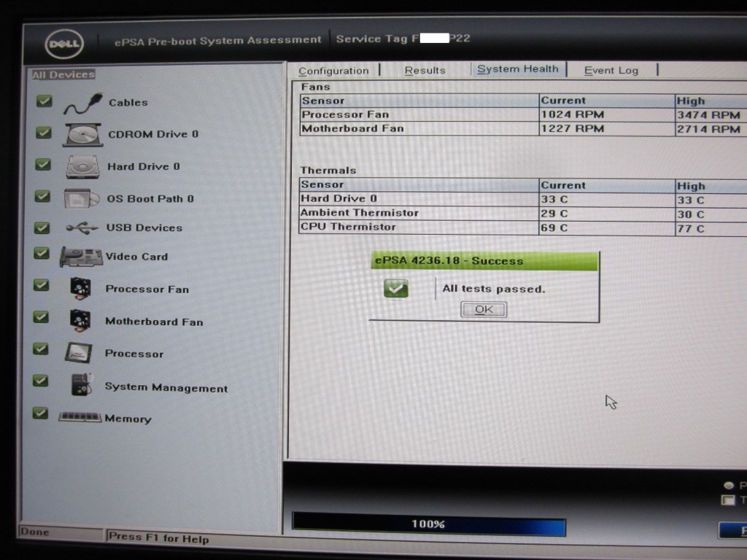This screenshot has width=747, height=560.
Task: Click the Processor Fan row in Fans table
Action: click(x=523, y=114)
